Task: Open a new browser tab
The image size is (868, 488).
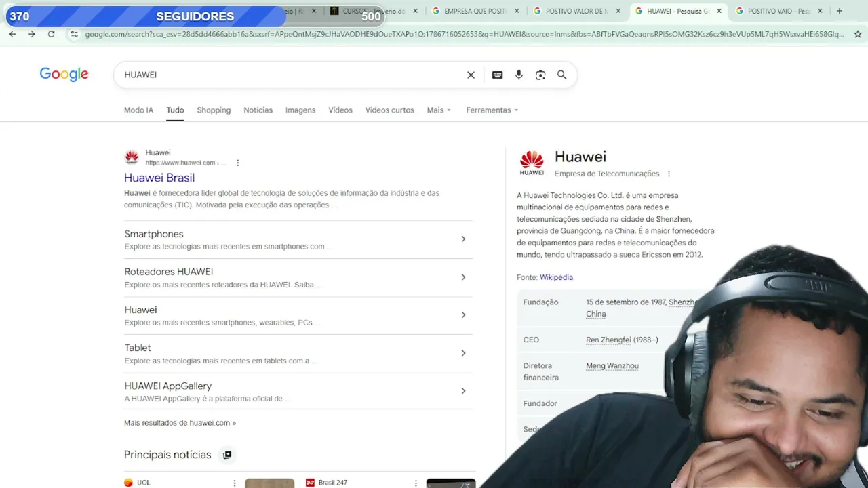Action: tap(840, 11)
